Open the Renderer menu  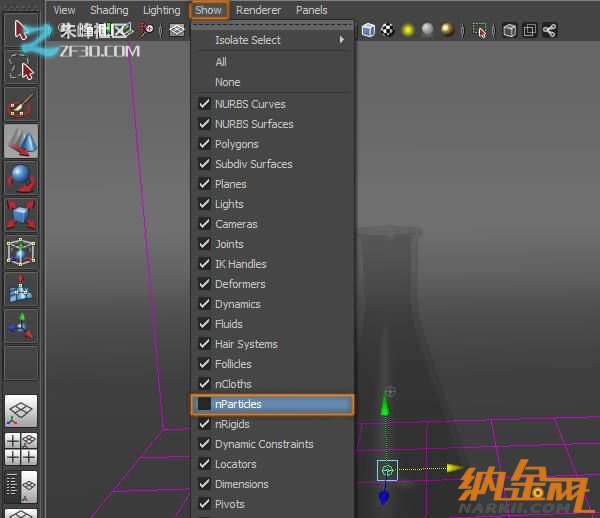click(258, 10)
